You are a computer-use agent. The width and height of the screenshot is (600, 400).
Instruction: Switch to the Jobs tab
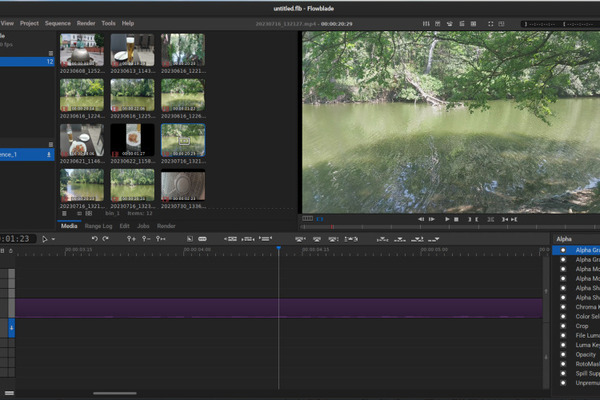[x=143, y=226]
